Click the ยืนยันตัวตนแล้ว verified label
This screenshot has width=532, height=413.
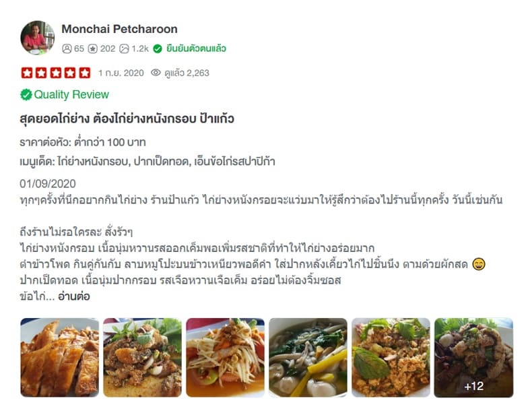pyautogui.click(x=196, y=49)
